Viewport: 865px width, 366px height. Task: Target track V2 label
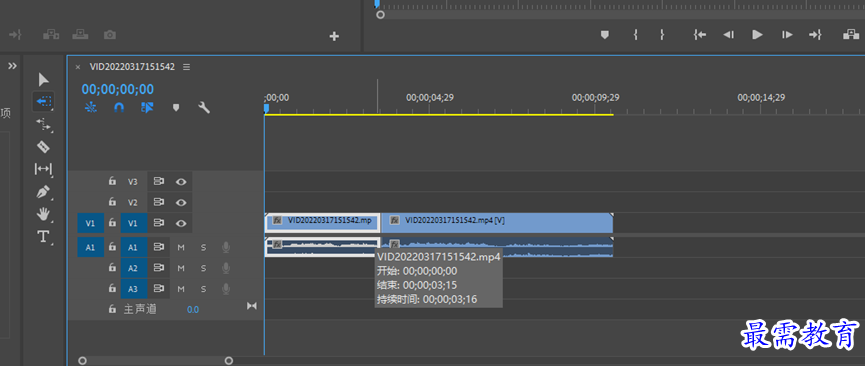point(133,202)
